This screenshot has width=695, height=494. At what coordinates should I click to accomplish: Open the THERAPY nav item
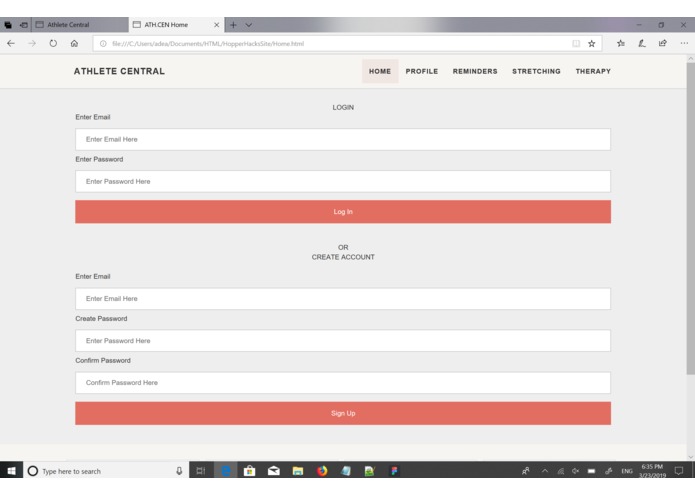[593, 71]
